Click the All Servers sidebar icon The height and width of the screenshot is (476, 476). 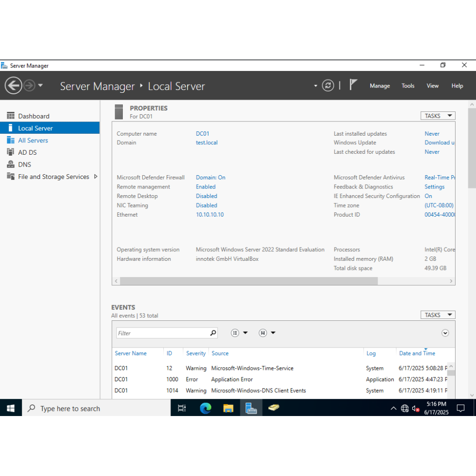pyautogui.click(x=10, y=140)
